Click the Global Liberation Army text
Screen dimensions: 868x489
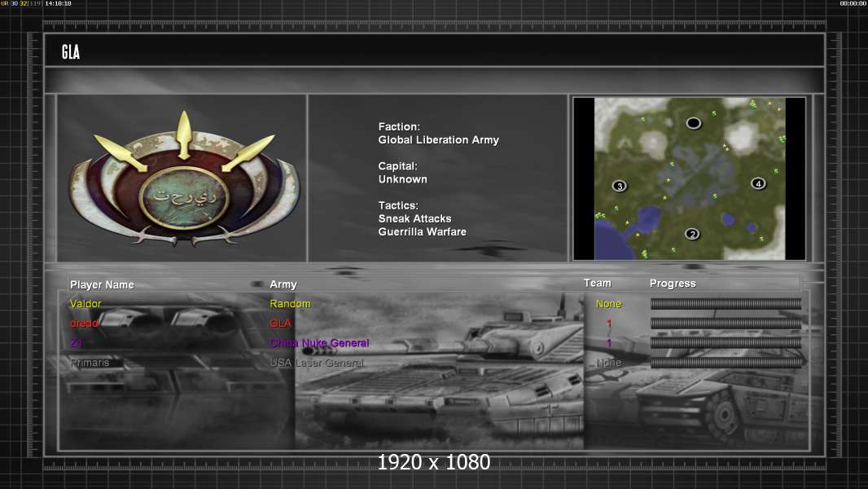click(x=438, y=140)
